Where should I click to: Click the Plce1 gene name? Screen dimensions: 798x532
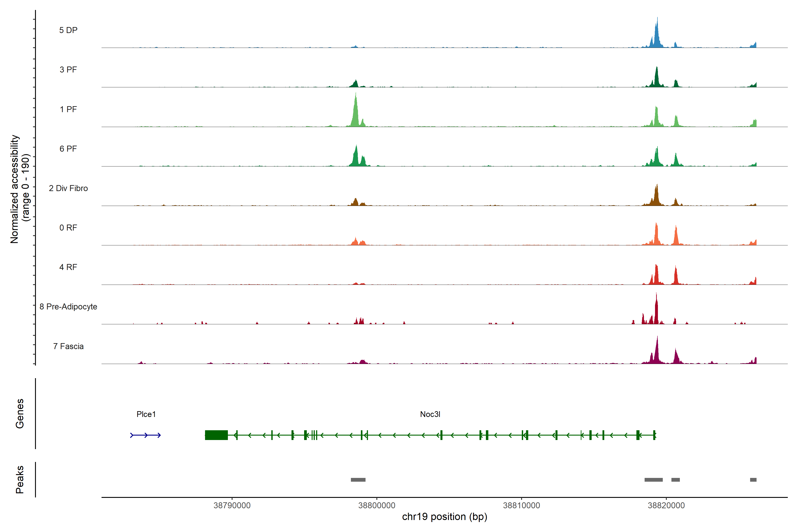click(x=146, y=414)
